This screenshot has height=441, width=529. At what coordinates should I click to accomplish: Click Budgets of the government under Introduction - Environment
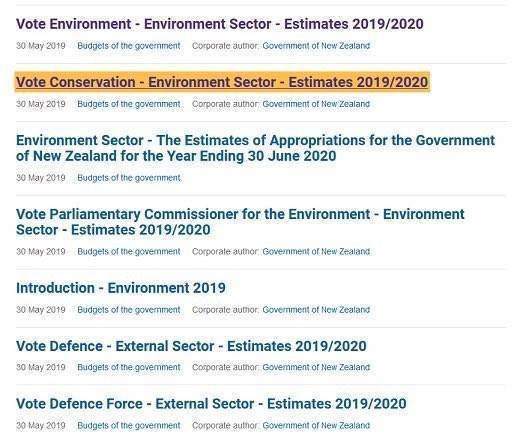129,310
